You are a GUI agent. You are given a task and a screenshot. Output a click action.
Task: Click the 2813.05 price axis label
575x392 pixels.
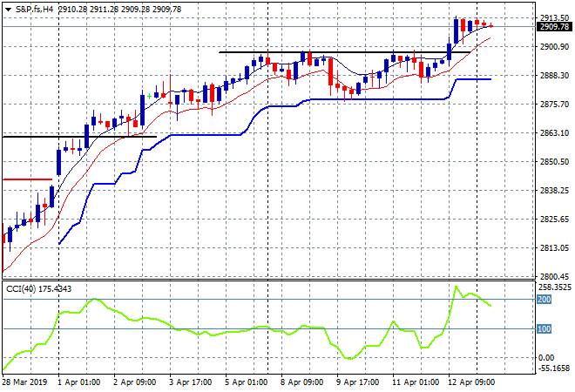click(554, 248)
